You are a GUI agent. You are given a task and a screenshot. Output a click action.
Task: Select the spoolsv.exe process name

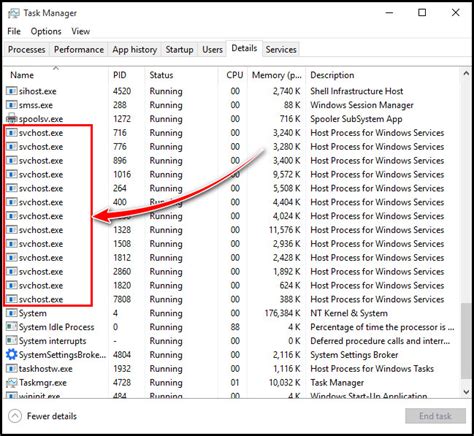pyautogui.click(x=41, y=119)
